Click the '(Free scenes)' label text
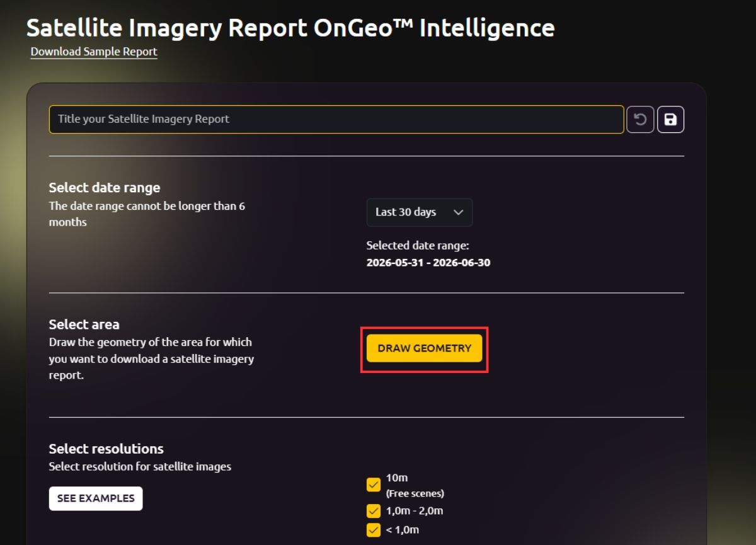 click(x=415, y=493)
